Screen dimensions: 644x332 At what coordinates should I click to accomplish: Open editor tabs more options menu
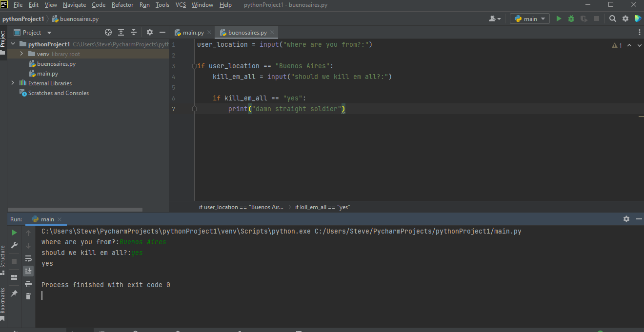[640, 33]
